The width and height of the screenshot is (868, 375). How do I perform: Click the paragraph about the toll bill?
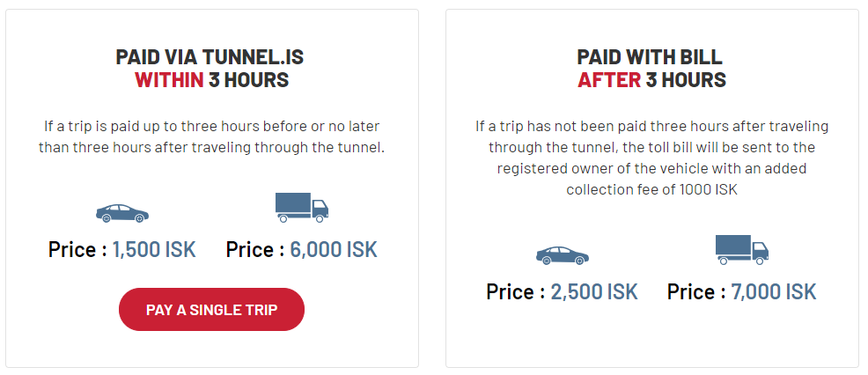point(651,147)
